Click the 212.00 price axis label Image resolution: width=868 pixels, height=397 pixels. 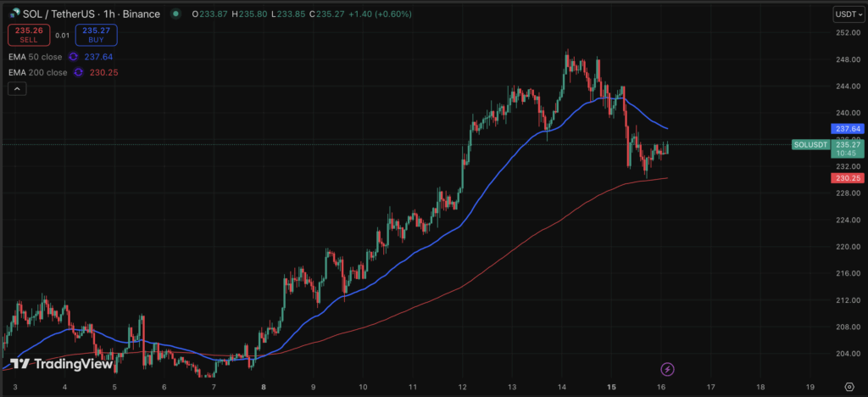point(848,300)
